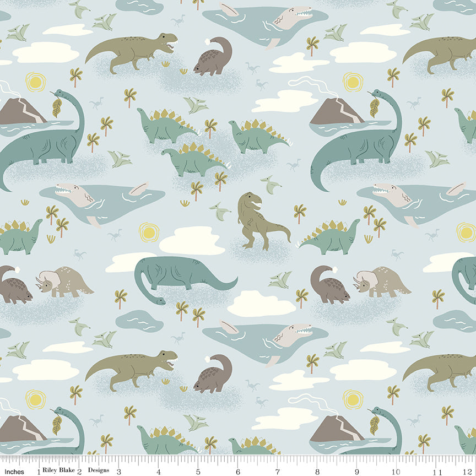Image resolution: width=476 pixels, height=476 pixels.
Task: Click the triceratops on the right side
Action: 381,282
